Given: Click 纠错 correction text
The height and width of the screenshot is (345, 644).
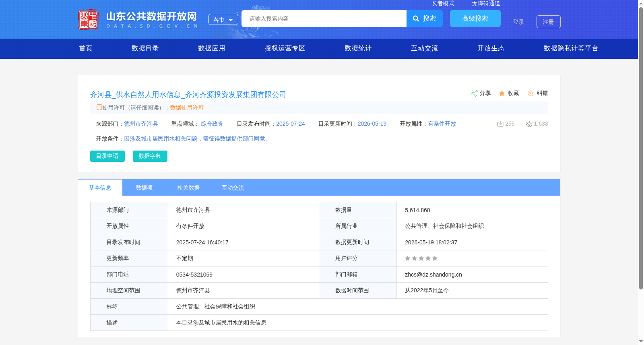Looking at the screenshot, I should tap(542, 93).
